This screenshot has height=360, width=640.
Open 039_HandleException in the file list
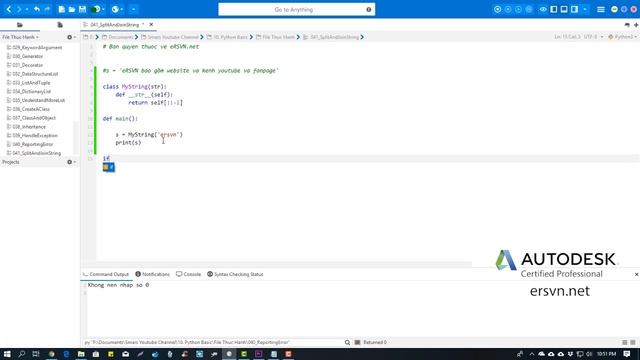(32, 136)
